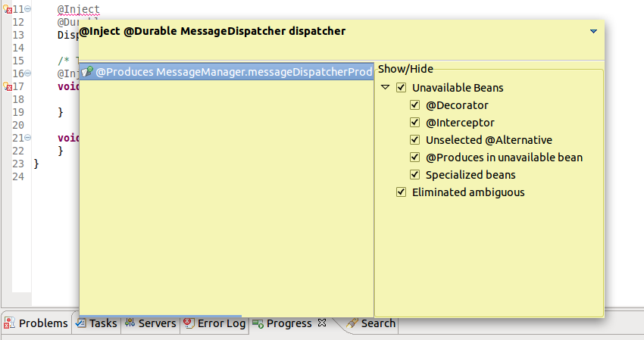Click the popup title @Inject @Durable MessageDispatcher dispatcher
This screenshot has width=644, height=340.
point(212,31)
